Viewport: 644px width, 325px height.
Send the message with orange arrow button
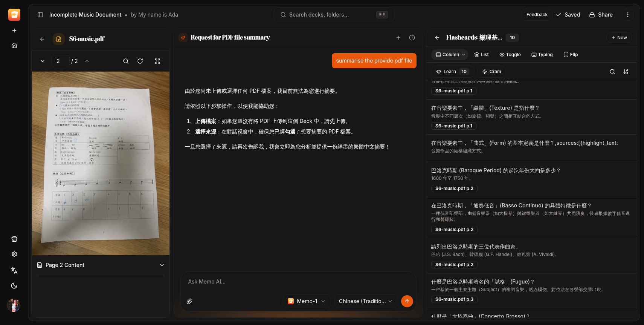coord(407,301)
